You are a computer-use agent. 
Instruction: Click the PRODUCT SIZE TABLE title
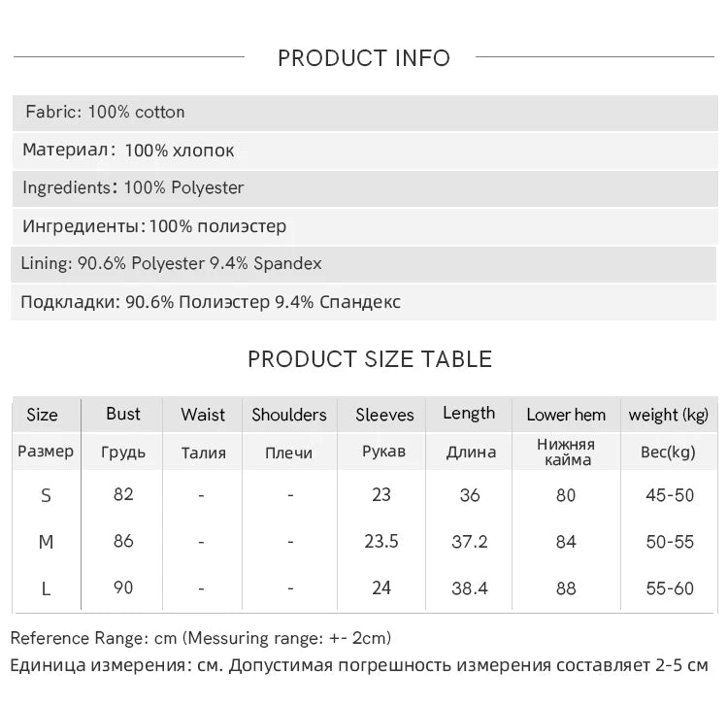click(370, 359)
